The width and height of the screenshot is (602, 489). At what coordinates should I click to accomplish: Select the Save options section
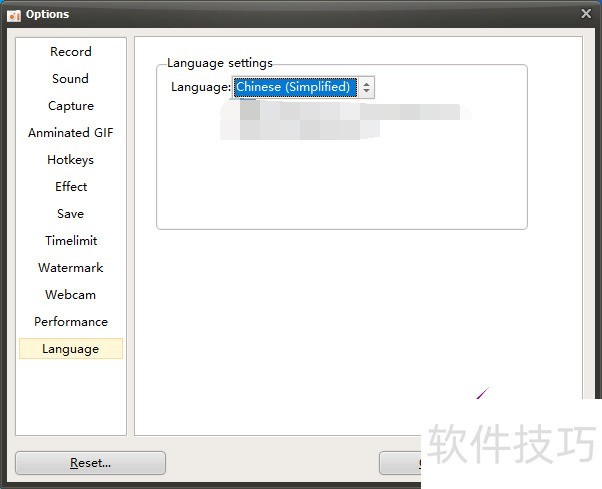[71, 213]
